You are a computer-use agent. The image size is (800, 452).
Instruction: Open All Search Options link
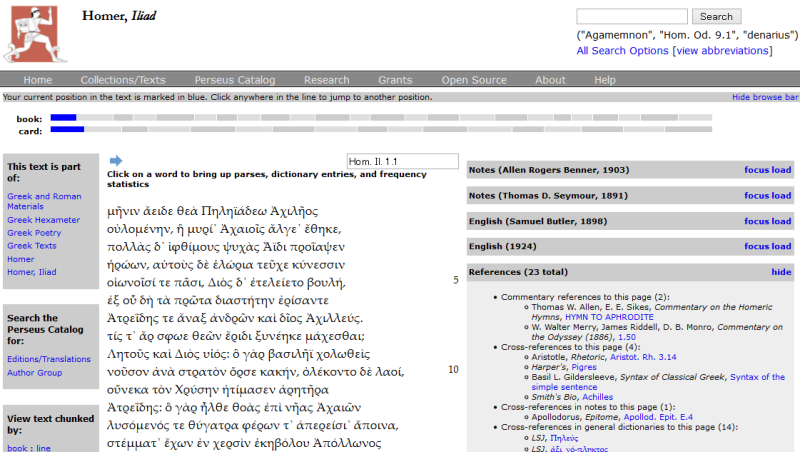coord(622,51)
